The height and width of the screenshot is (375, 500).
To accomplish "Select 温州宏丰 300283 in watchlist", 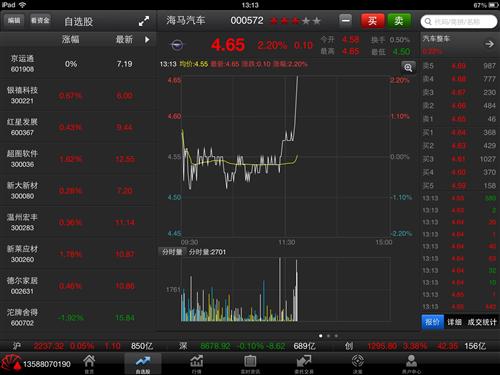I will coord(77,222).
